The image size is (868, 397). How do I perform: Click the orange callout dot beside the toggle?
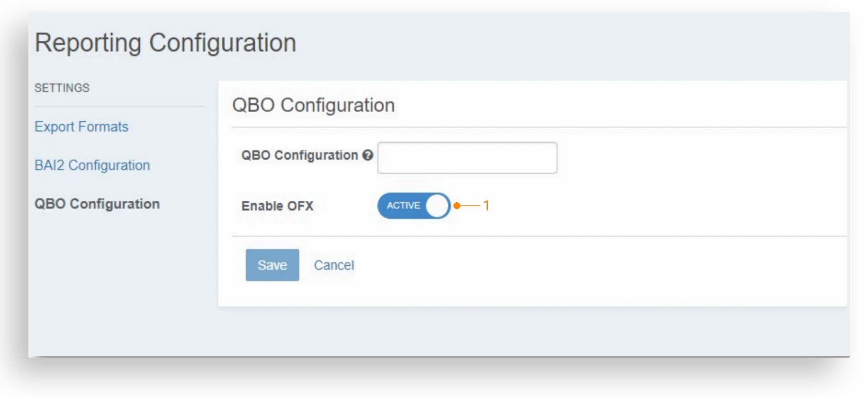pyautogui.click(x=457, y=206)
